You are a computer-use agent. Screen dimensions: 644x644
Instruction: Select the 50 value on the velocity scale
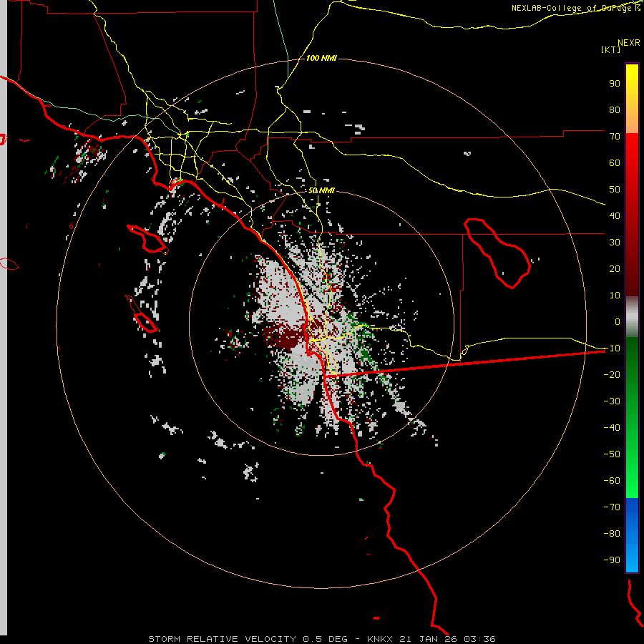[x=615, y=190]
